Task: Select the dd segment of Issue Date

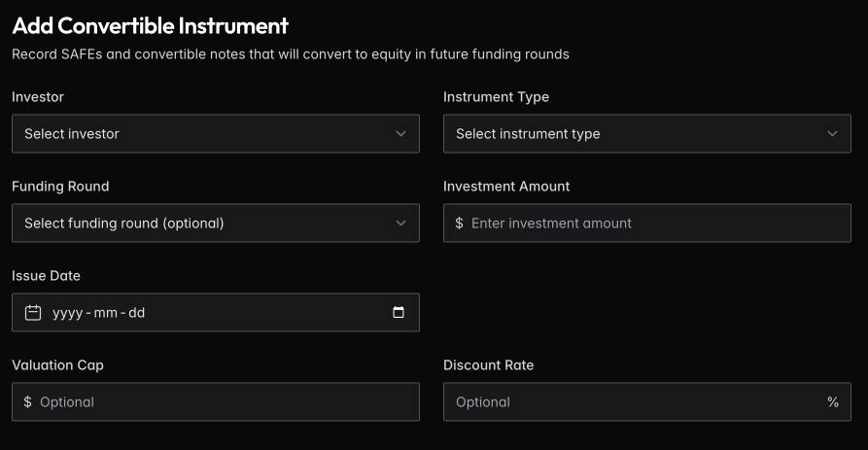Action: pos(136,313)
